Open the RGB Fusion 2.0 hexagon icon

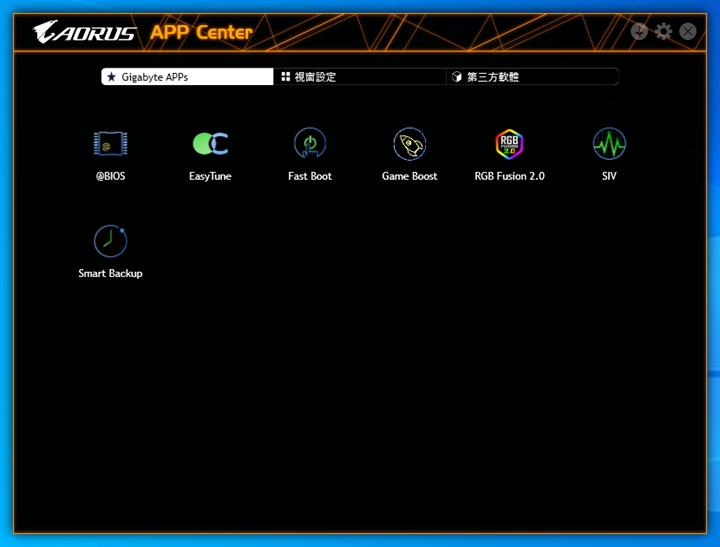(x=510, y=144)
